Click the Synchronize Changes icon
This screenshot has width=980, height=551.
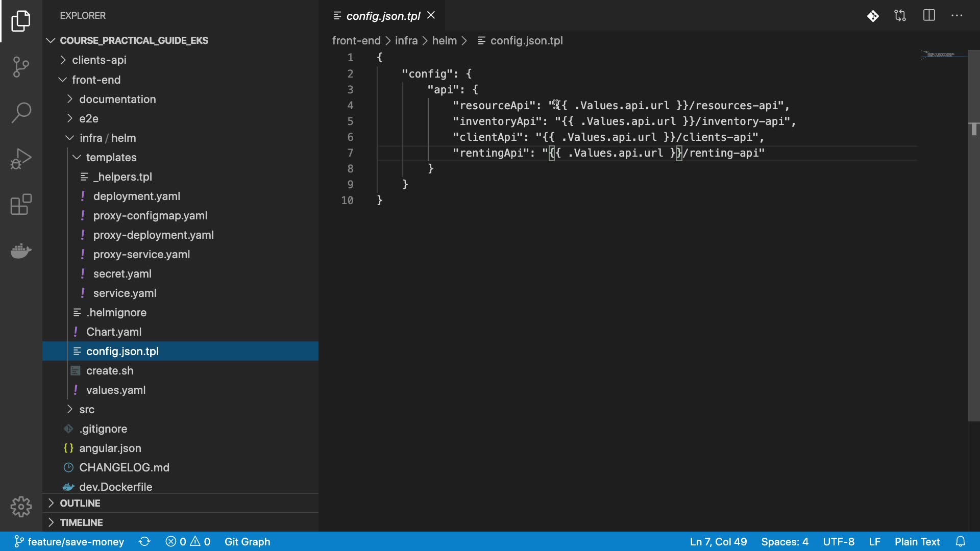pos(144,541)
